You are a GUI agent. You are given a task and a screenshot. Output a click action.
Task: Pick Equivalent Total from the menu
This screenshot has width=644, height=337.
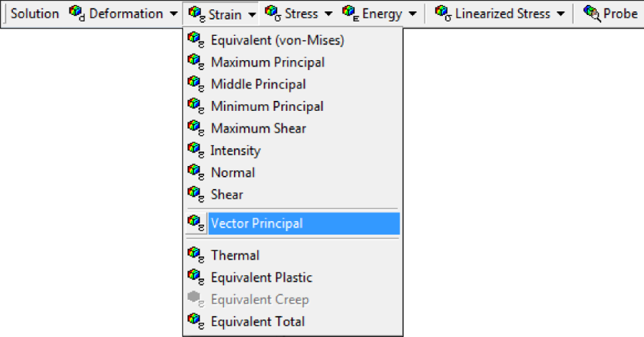(x=258, y=322)
